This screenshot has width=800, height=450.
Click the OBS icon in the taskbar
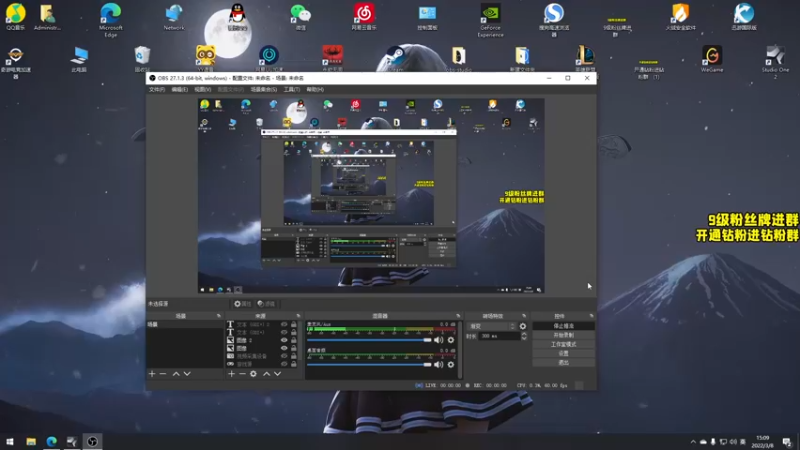pyautogui.click(x=92, y=441)
